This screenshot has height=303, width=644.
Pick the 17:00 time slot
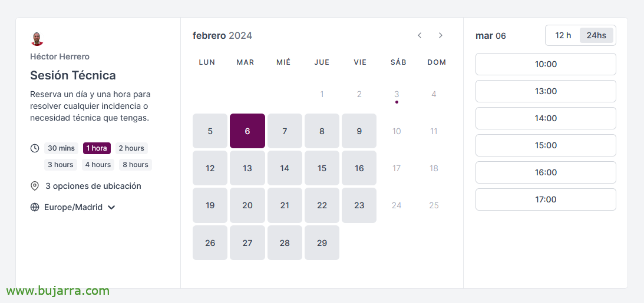click(546, 199)
